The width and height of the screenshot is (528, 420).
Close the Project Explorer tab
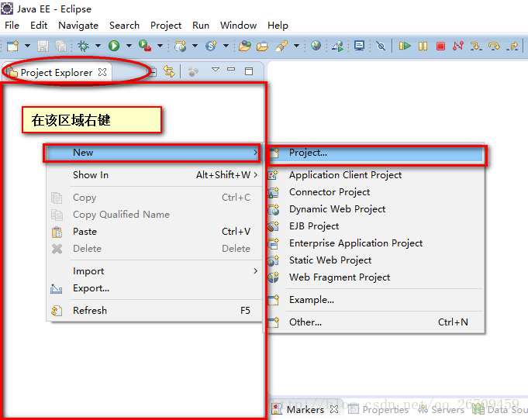(102, 72)
